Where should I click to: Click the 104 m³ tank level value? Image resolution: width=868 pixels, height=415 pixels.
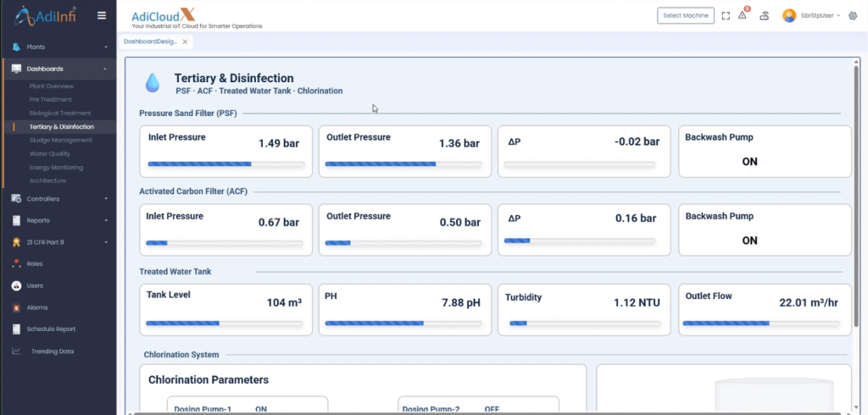click(x=284, y=302)
